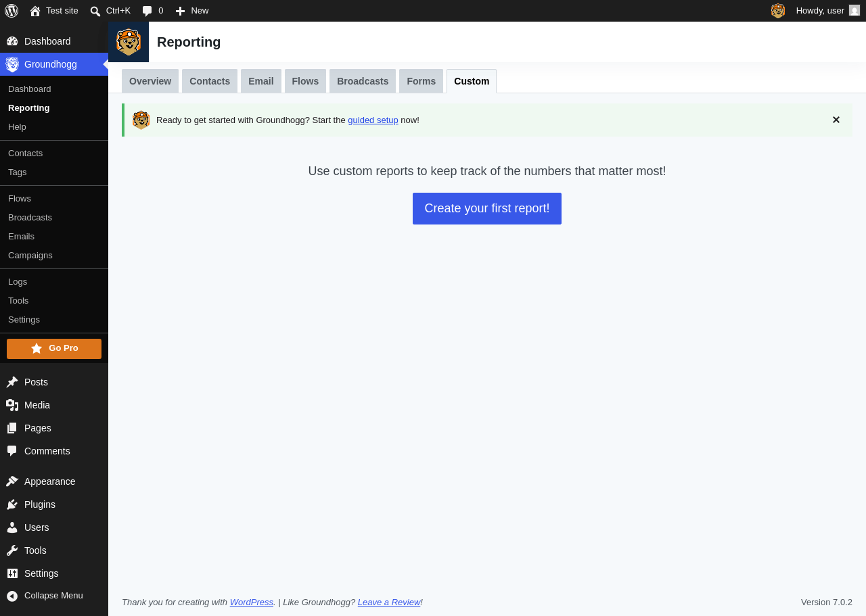Follow the guided setup link
866x616 pixels.
tap(373, 120)
